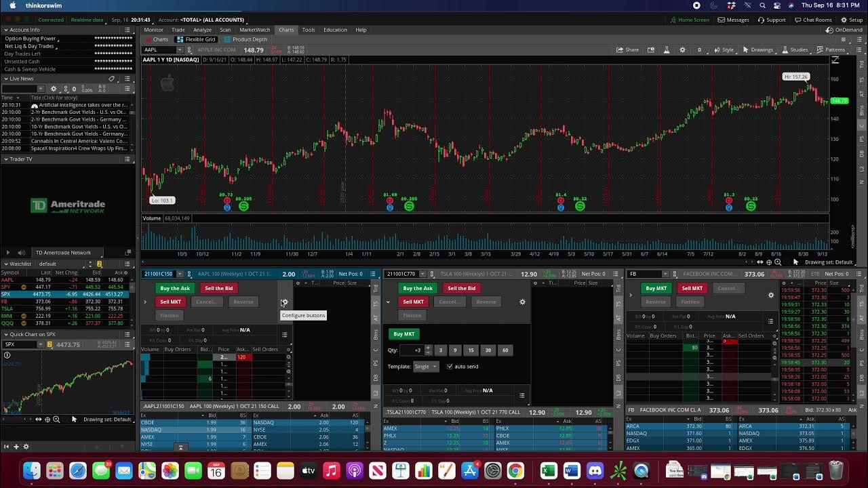This screenshot has width=868, height=488.
Task: Click gear icon in FB active trader panel
Action: [x=770, y=295]
